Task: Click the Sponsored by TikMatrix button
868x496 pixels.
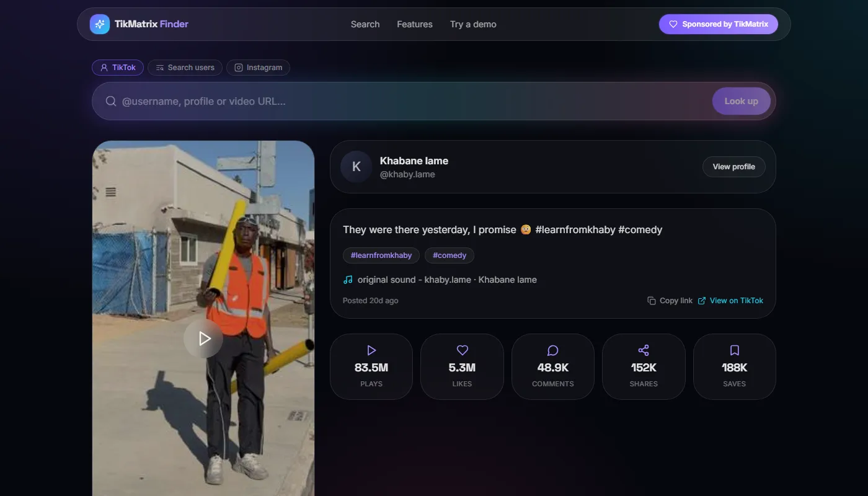Action: 719,24
